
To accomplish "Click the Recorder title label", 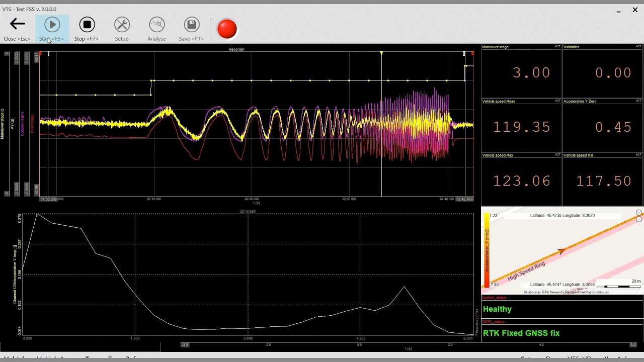I will 236,49.
